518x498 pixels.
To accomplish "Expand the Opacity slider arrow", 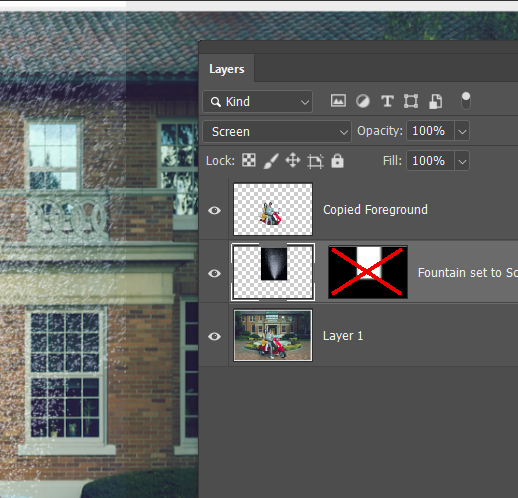I will [462, 131].
